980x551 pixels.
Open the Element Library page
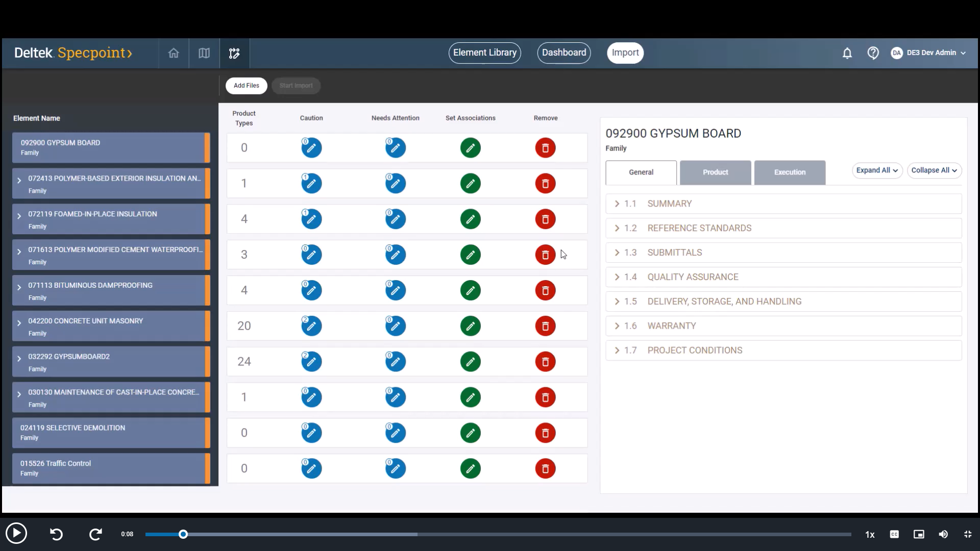(x=484, y=53)
